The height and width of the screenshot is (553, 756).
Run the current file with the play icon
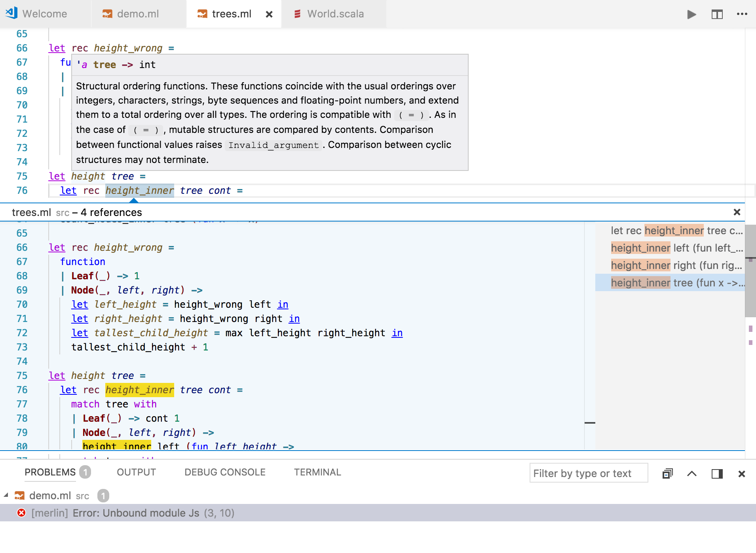click(x=691, y=14)
